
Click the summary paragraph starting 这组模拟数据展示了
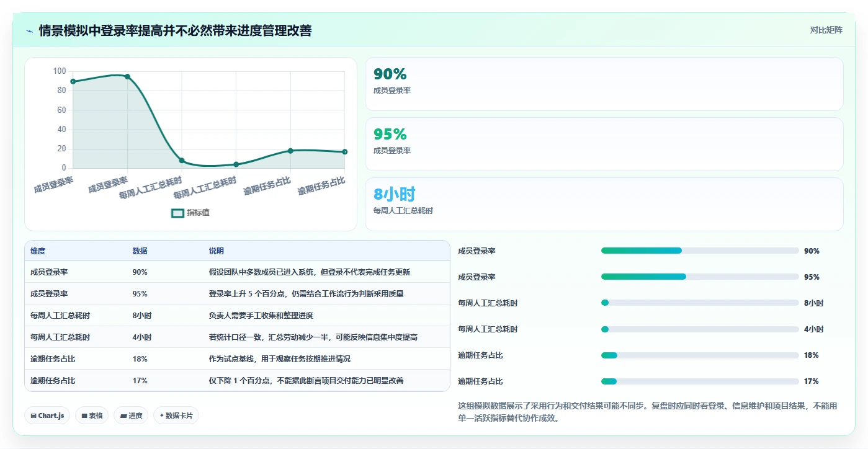pyautogui.click(x=647, y=412)
